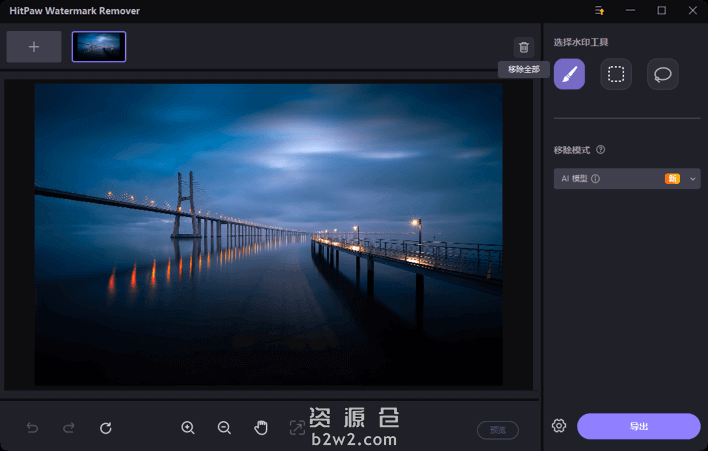
Task: Select the bridge image thumbnail
Action: pyautogui.click(x=99, y=46)
